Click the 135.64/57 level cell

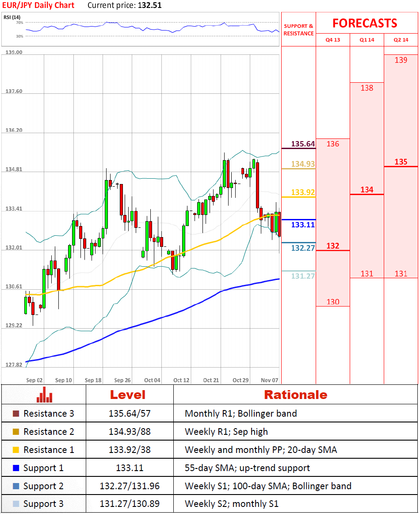pyautogui.click(x=130, y=413)
